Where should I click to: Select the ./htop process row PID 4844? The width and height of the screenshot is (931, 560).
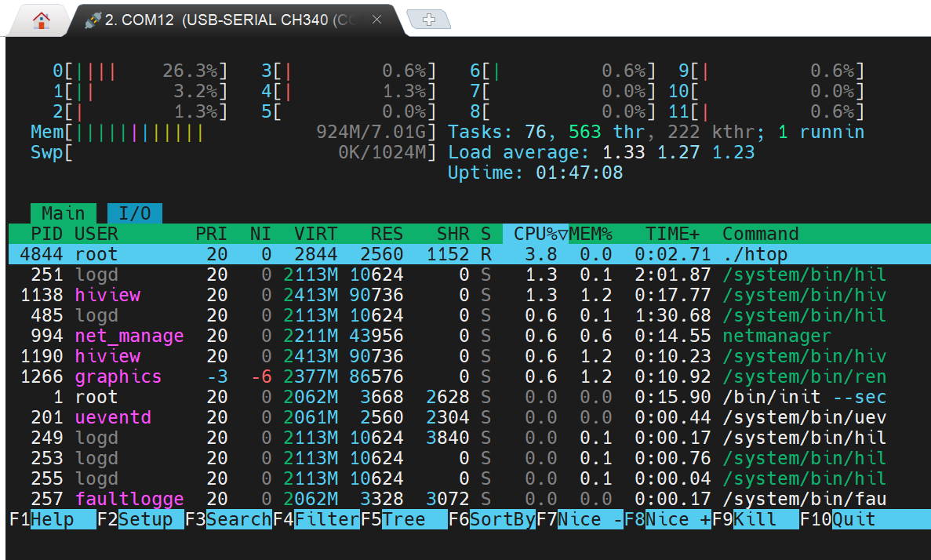point(470,254)
